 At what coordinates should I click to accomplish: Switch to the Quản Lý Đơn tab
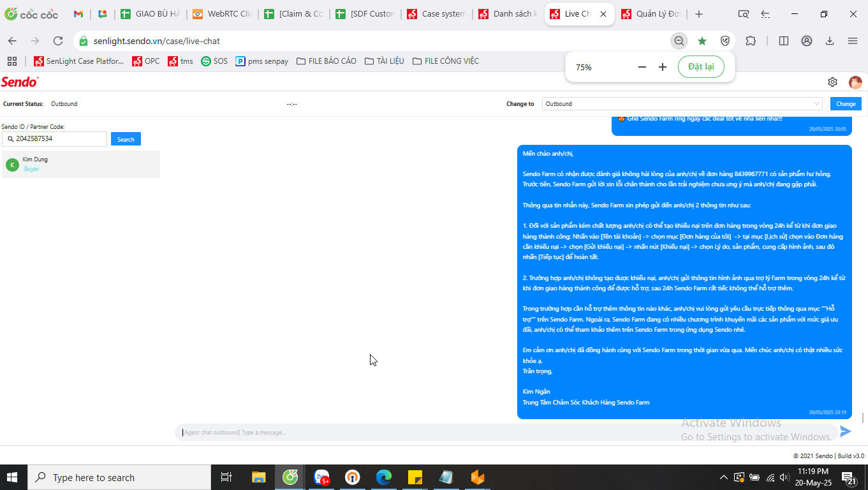coord(651,14)
